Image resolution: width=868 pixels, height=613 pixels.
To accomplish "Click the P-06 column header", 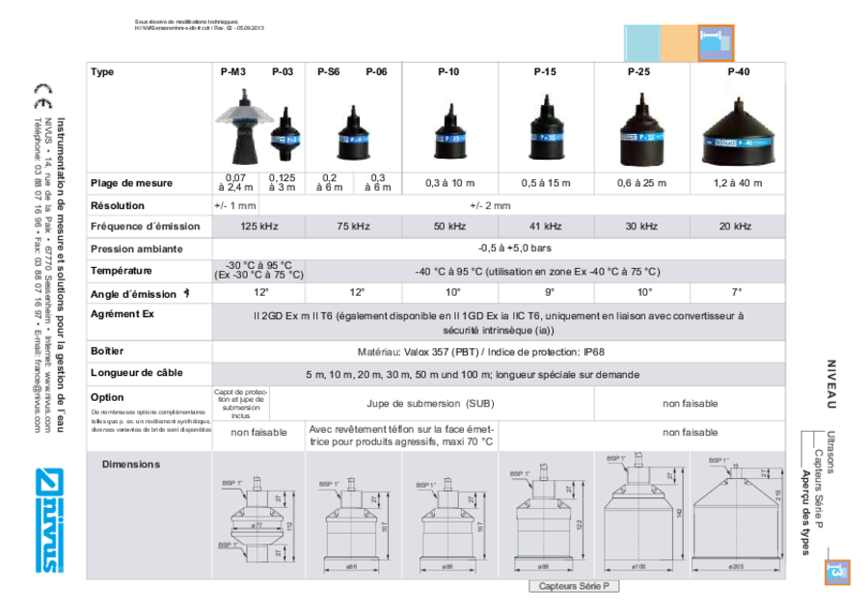I will tap(376, 72).
